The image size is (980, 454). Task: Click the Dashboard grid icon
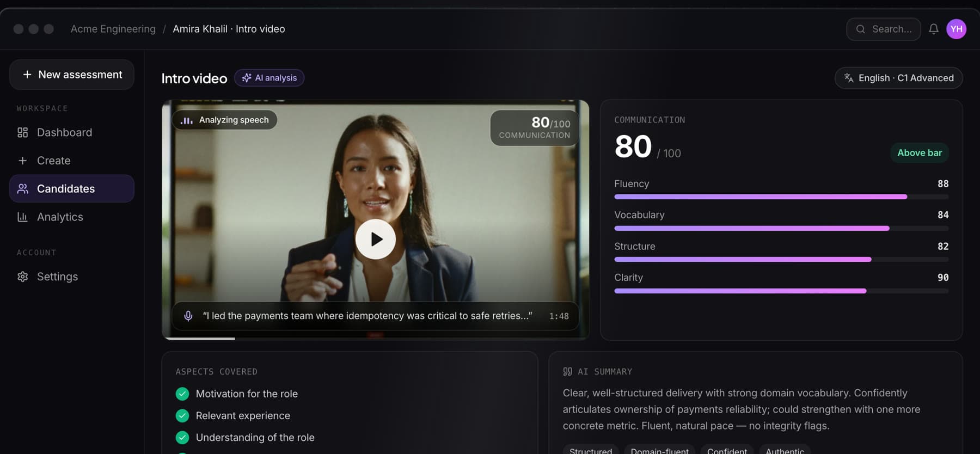[22, 132]
